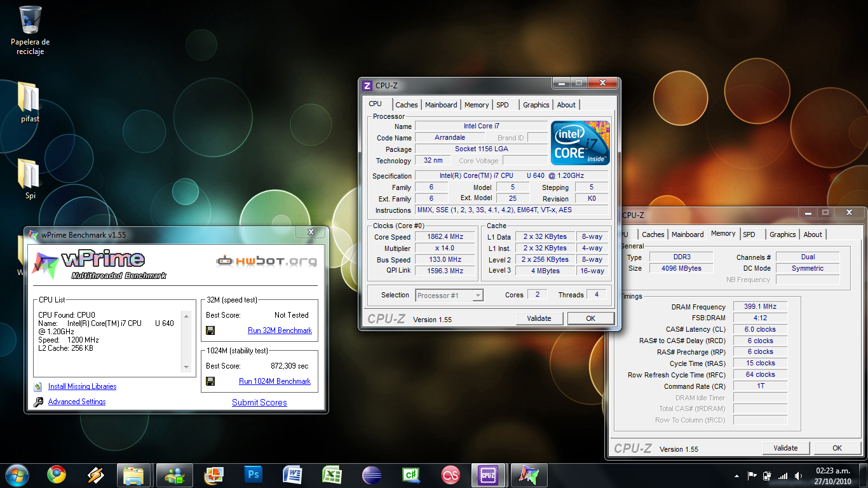Open Papelera de reciclaje on desktop
This screenshot has height=488, width=868.
(x=31, y=30)
